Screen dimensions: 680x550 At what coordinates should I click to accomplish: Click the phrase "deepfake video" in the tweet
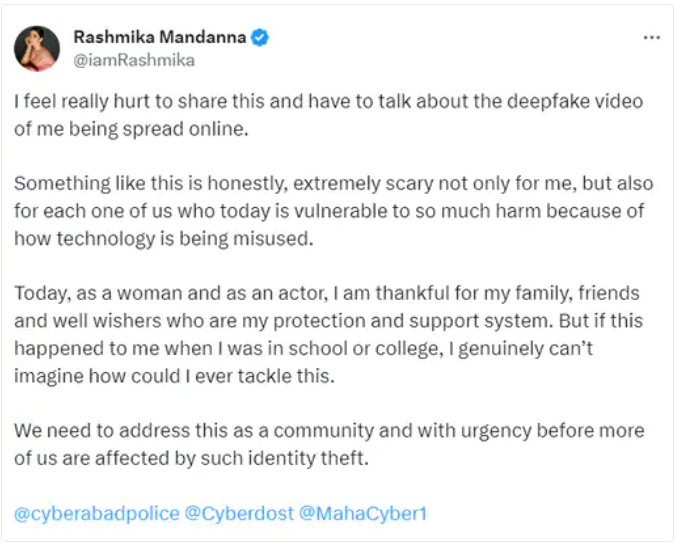tap(575, 101)
